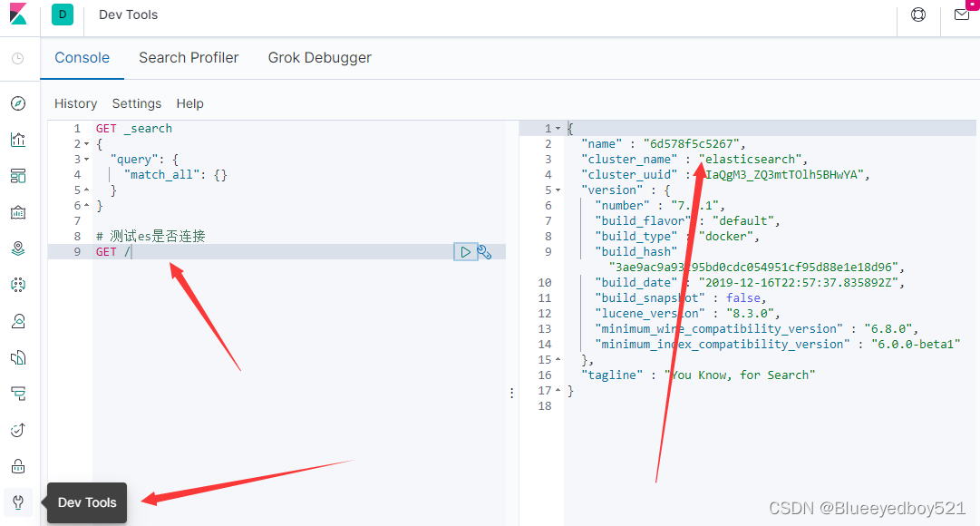Click the Kibana logo in the header
Image resolution: width=980 pixels, height=526 pixels.
pyautogui.click(x=19, y=14)
